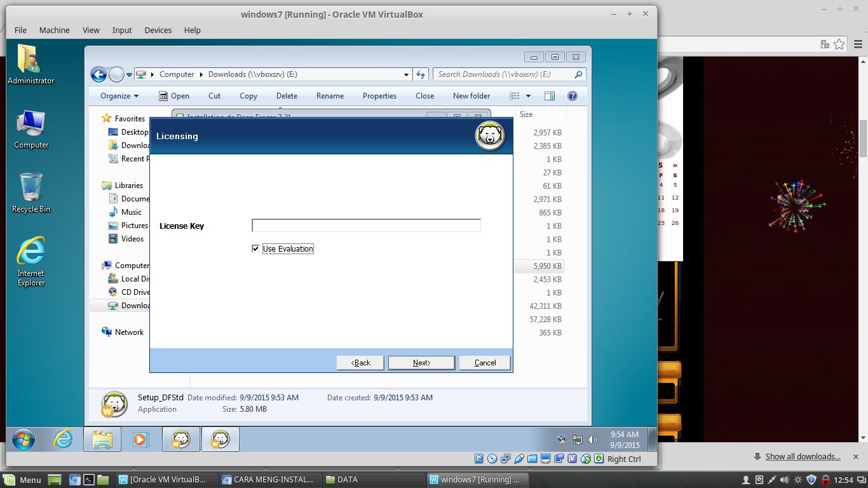Select the 5,950 KB file row

538,266
